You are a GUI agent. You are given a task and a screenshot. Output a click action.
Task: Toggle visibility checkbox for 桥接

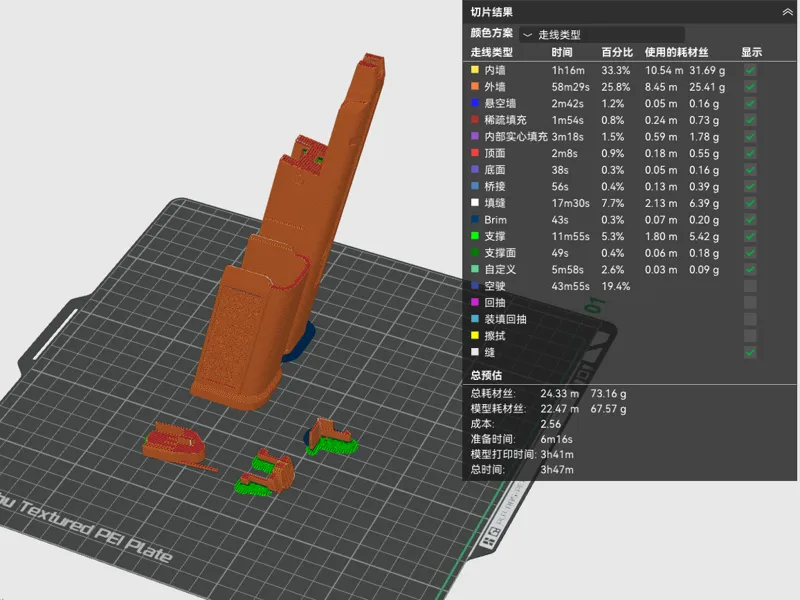pyautogui.click(x=750, y=186)
